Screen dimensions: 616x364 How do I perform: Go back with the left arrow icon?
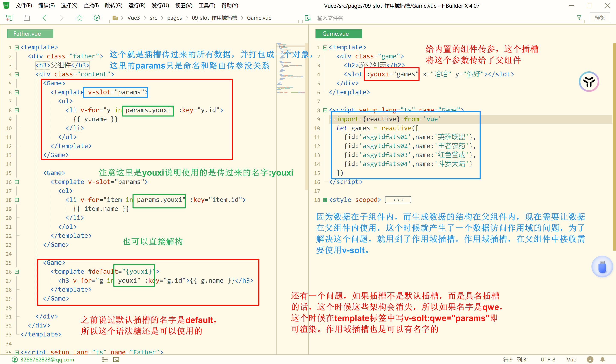coord(44,18)
